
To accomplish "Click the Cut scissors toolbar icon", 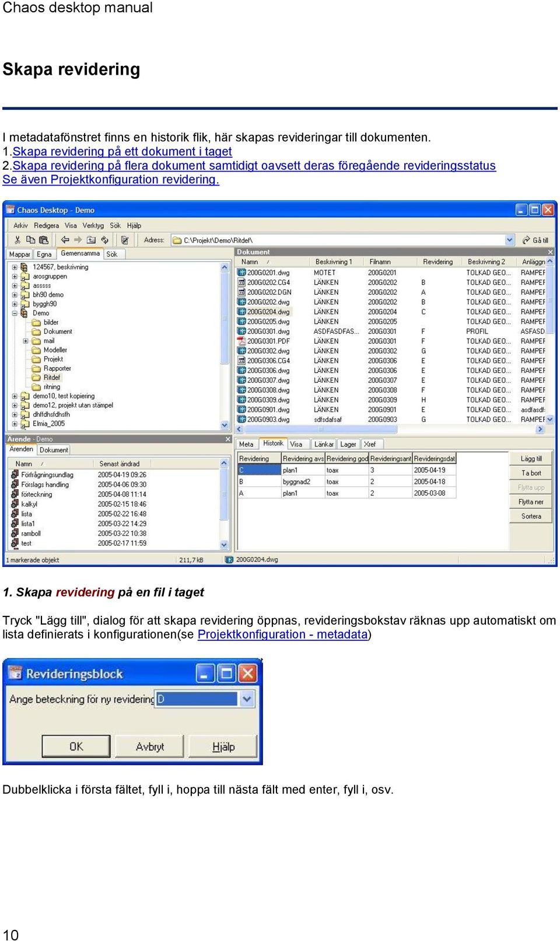I will tap(17, 240).
